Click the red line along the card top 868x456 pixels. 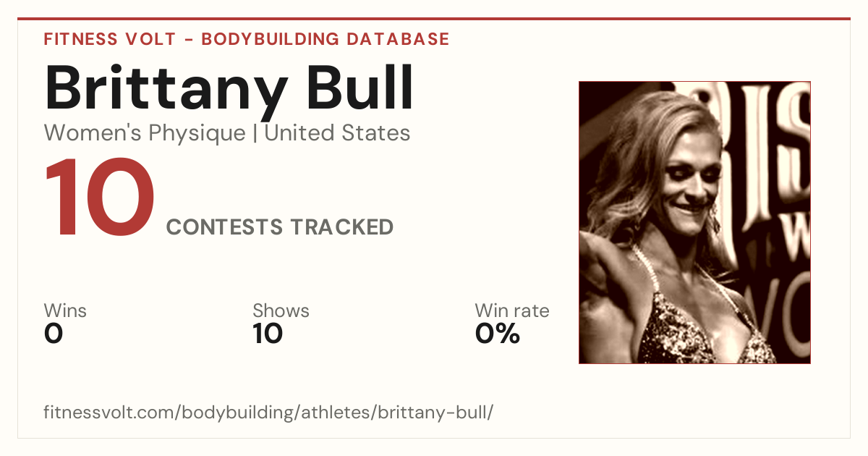tap(434, 19)
